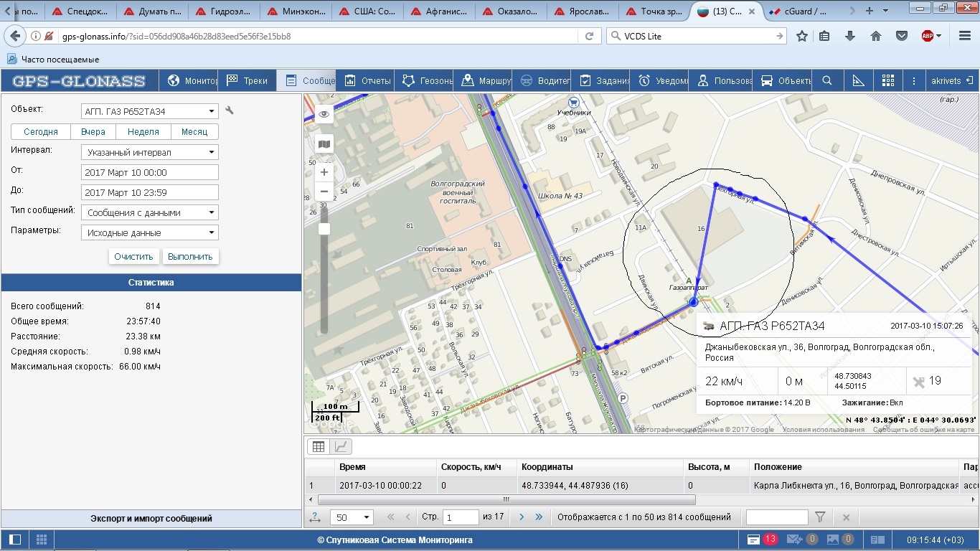The image size is (980, 551).
Task: Click the От date input field
Action: pyautogui.click(x=150, y=172)
